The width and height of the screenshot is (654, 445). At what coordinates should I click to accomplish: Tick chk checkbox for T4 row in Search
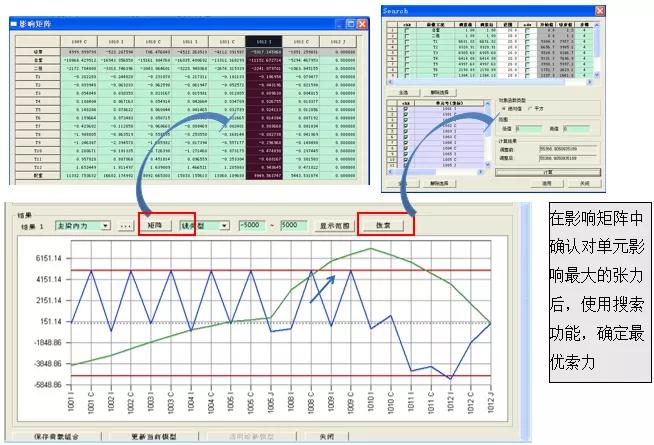click(407, 59)
